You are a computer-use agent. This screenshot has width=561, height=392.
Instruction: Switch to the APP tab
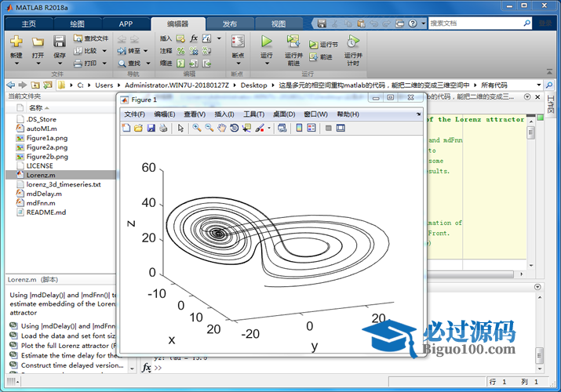coord(126,24)
